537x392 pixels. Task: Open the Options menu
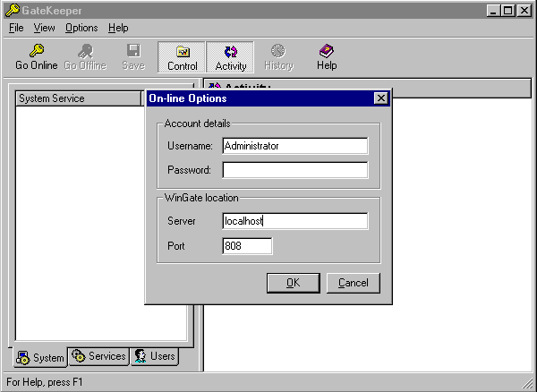click(x=81, y=28)
